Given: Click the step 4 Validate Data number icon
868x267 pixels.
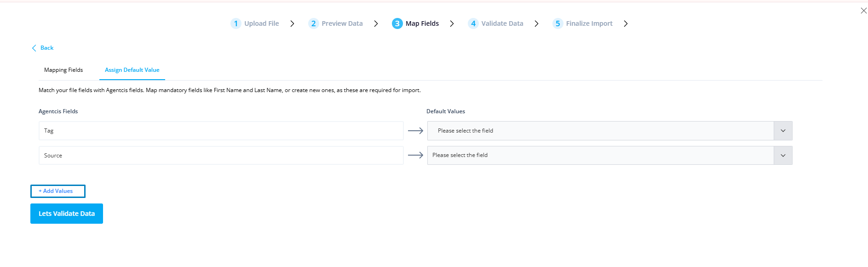Looking at the screenshot, I should click(473, 23).
